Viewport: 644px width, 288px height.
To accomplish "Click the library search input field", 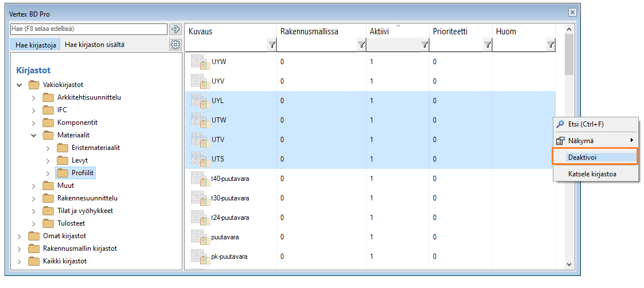I will tap(89, 29).
